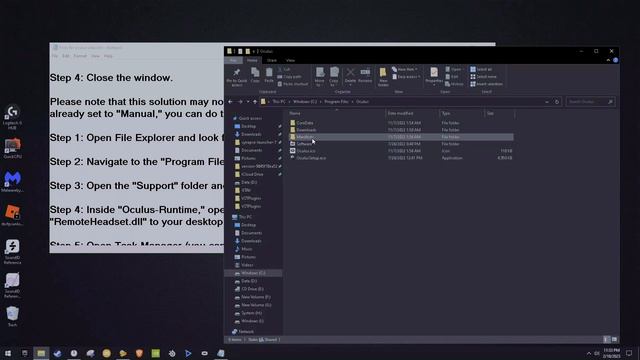This screenshot has height=360, width=640.
Task: Open Videos under This PC
Action: pyautogui.click(x=247, y=265)
